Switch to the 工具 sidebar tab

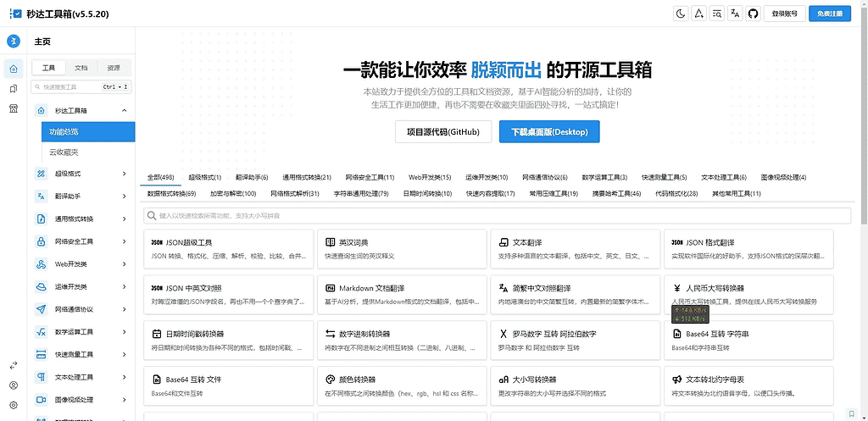tap(48, 68)
